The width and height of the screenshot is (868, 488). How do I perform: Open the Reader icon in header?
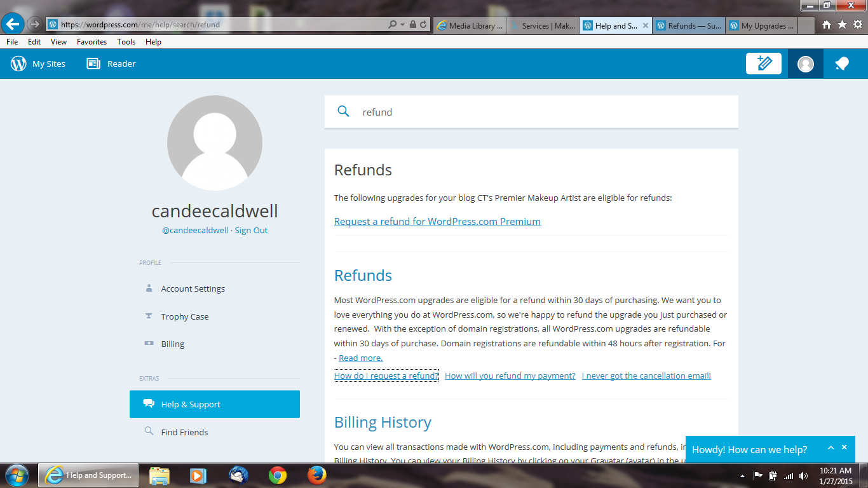point(93,64)
